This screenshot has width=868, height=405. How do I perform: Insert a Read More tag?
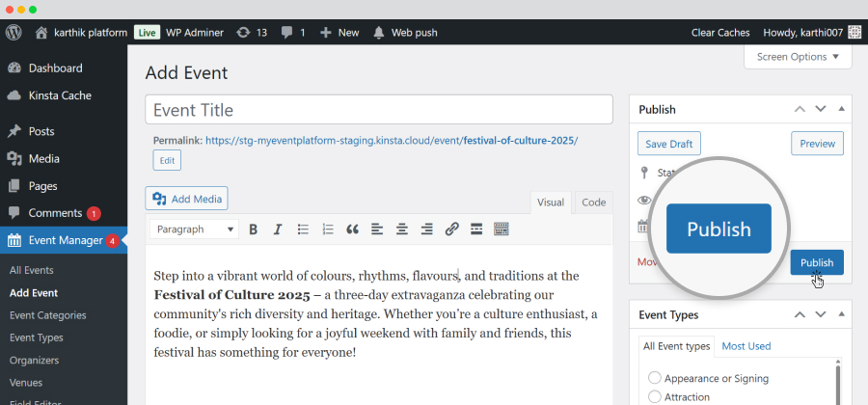(x=476, y=229)
